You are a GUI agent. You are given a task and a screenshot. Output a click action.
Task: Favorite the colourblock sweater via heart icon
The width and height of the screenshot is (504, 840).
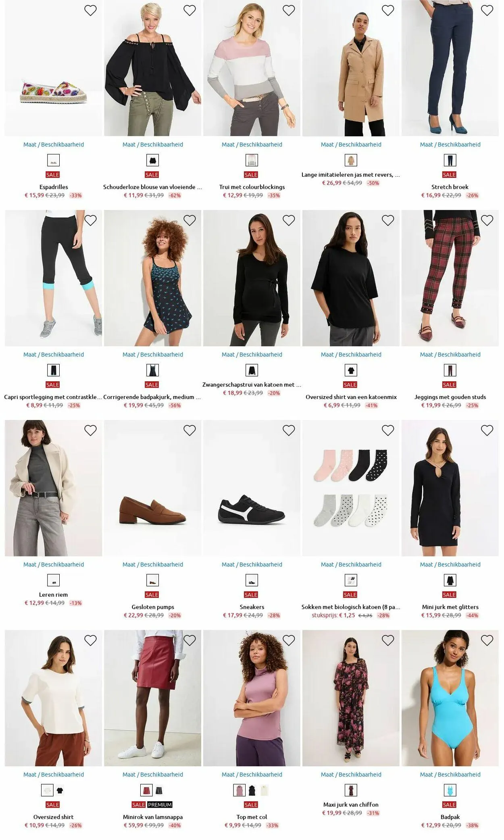click(x=289, y=10)
